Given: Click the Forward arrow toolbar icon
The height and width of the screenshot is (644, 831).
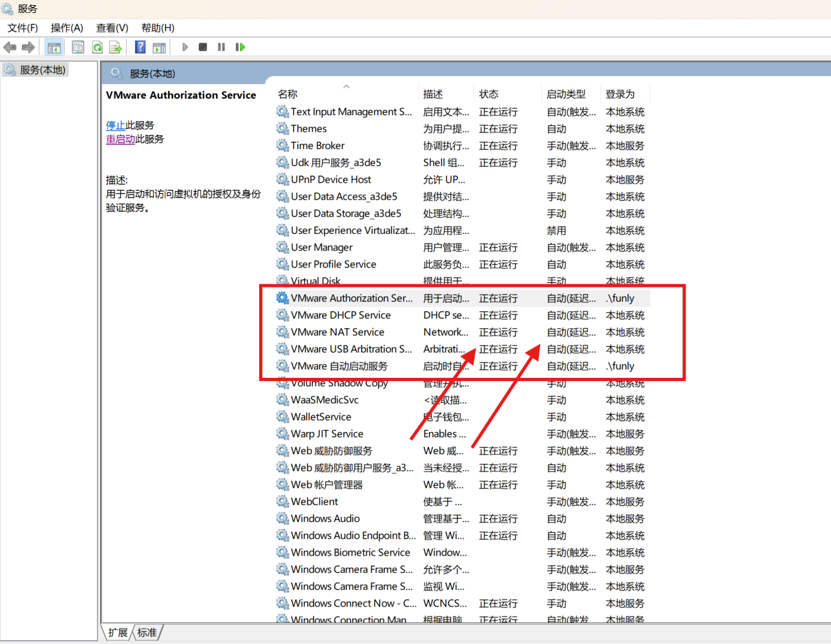Looking at the screenshot, I should pos(28,47).
